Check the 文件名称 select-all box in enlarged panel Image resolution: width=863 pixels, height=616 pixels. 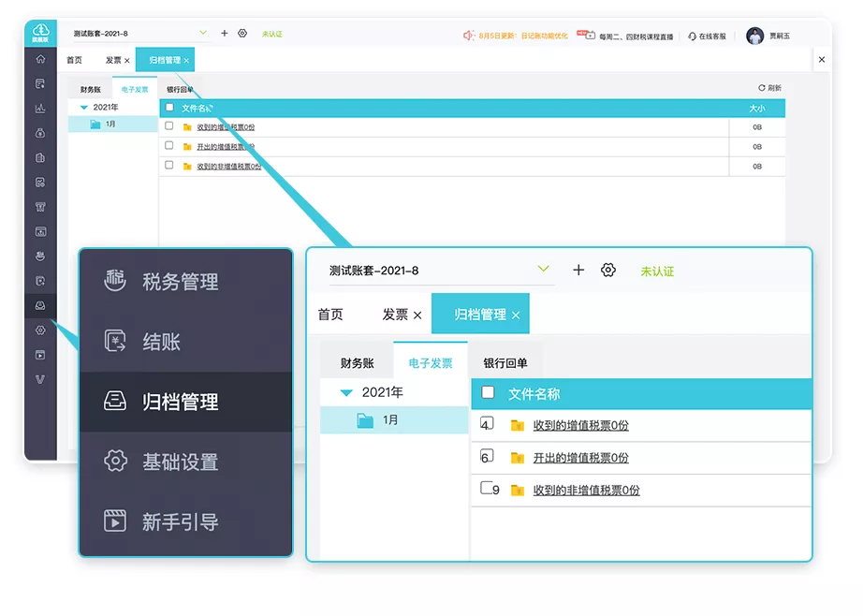pos(488,393)
